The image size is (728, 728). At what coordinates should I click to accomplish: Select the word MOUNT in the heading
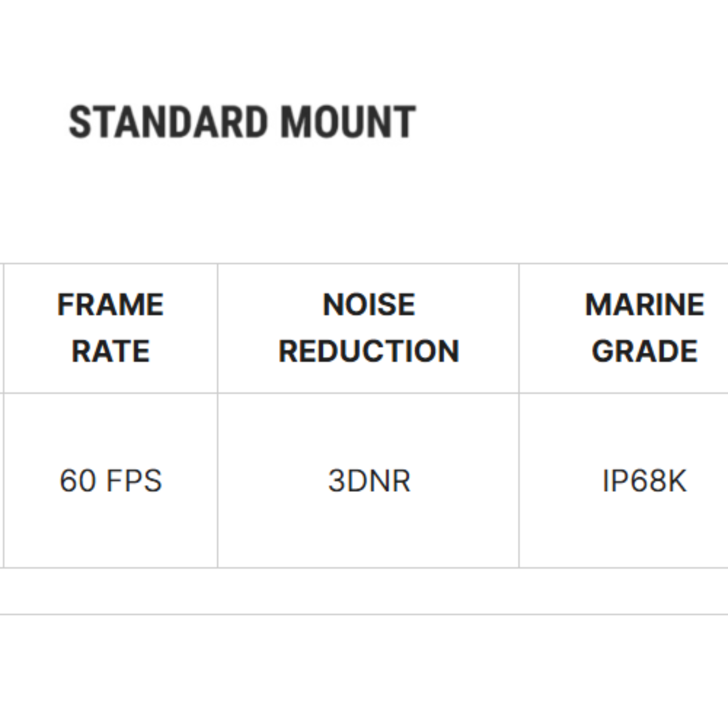click(x=348, y=122)
